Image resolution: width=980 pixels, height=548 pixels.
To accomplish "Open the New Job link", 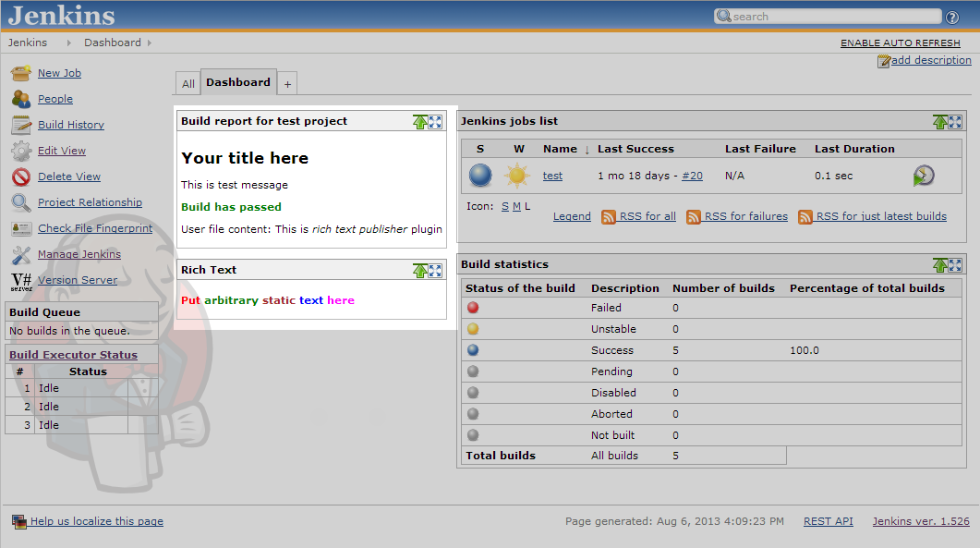I will click(59, 73).
